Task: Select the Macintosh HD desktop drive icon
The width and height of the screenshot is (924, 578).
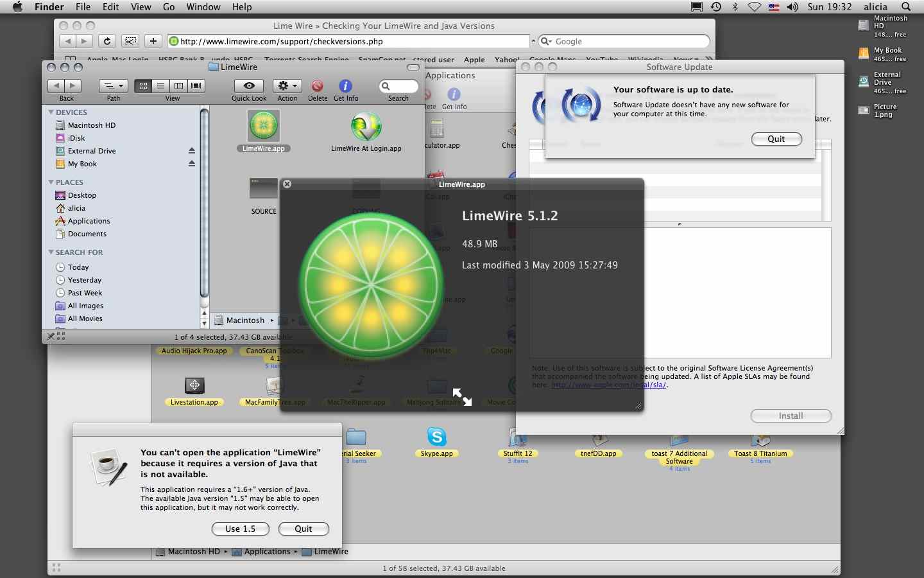Action: pyautogui.click(x=864, y=26)
